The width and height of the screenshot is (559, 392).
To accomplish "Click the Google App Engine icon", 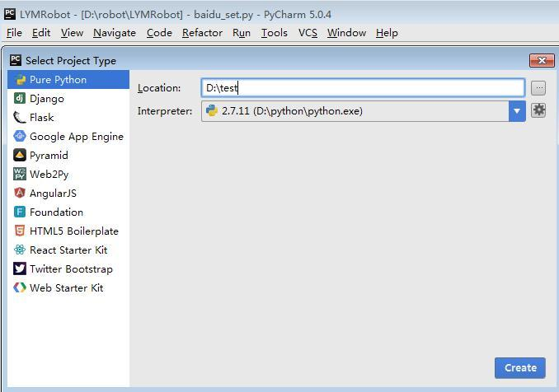I will coord(20,136).
